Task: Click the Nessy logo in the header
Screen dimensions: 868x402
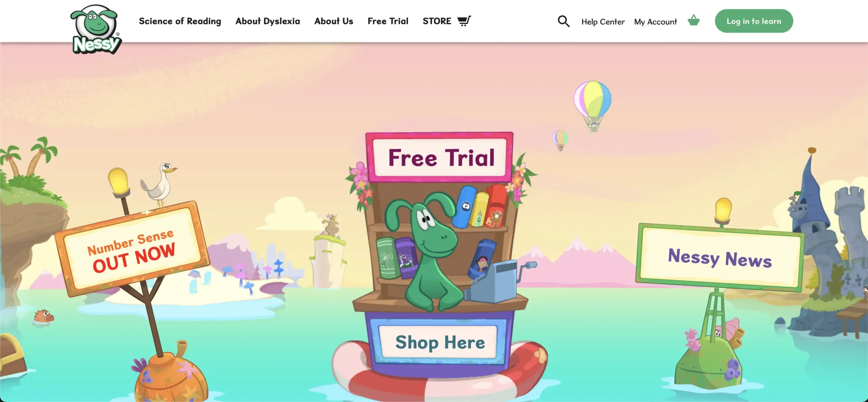Action: 96,29
